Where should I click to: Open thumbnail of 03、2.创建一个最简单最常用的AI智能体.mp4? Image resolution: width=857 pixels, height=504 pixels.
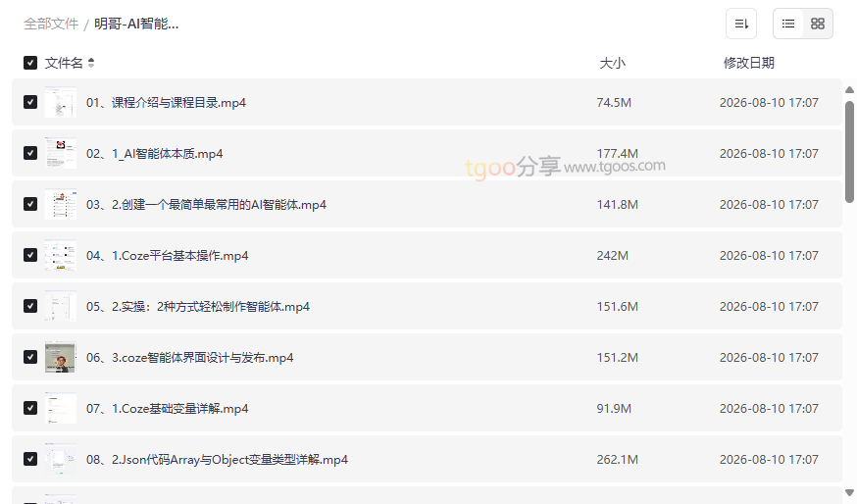click(x=61, y=204)
